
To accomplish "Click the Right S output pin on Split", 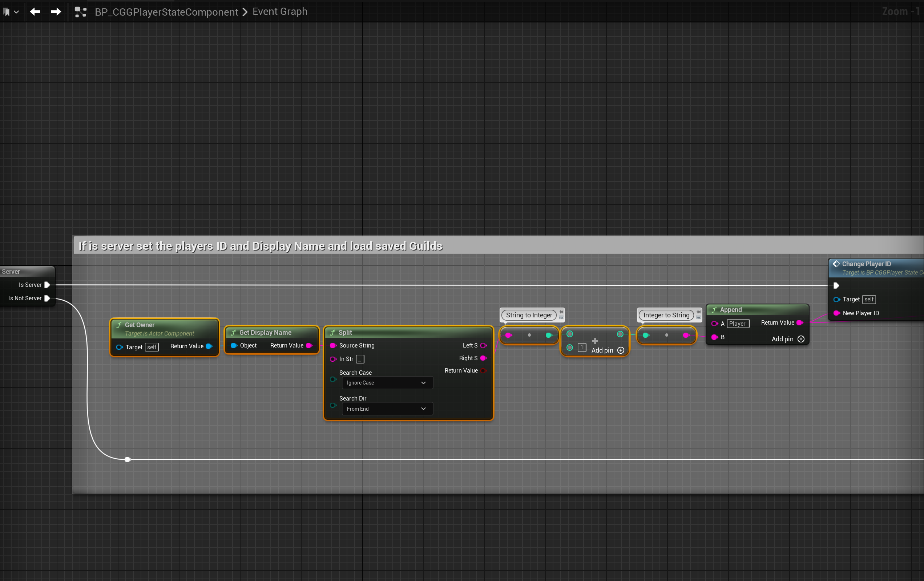I will pyautogui.click(x=483, y=358).
